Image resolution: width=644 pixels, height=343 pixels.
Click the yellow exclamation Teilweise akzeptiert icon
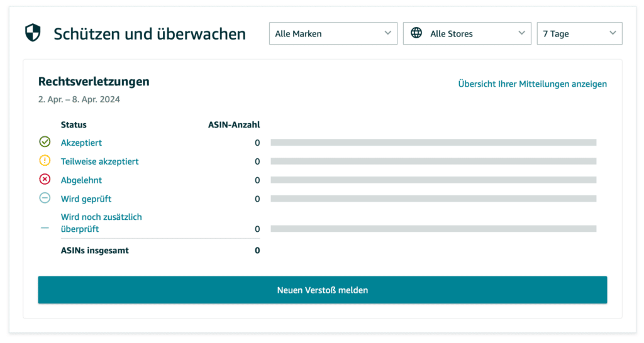[45, 160]
